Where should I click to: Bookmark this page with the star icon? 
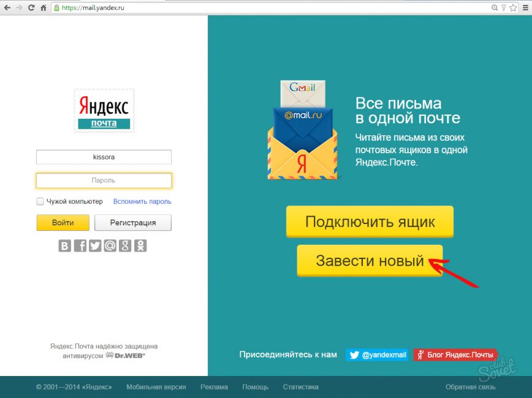click(513, 7)
